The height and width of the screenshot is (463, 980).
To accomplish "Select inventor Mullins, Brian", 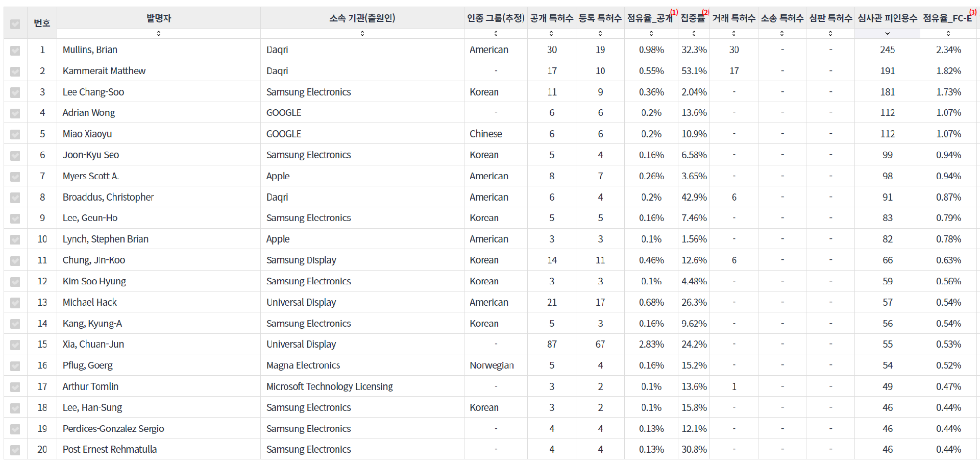I will (x=90, y=50).
